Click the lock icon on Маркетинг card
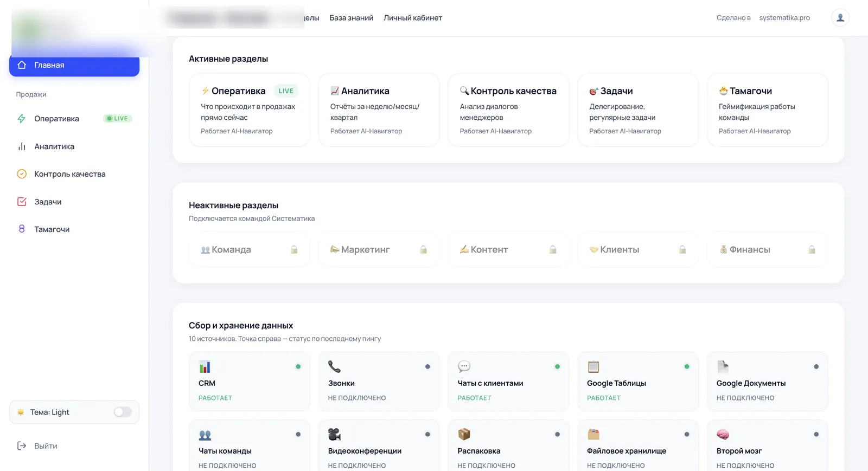 point(424,250)
